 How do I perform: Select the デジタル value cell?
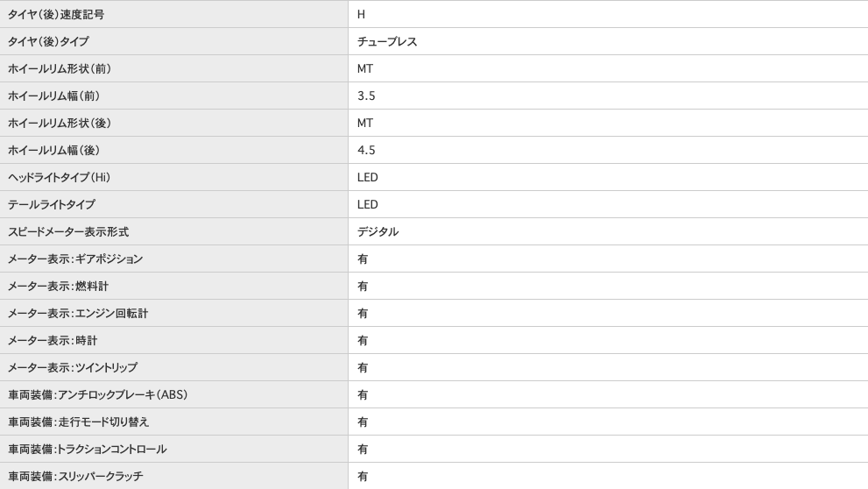[378, 232]
